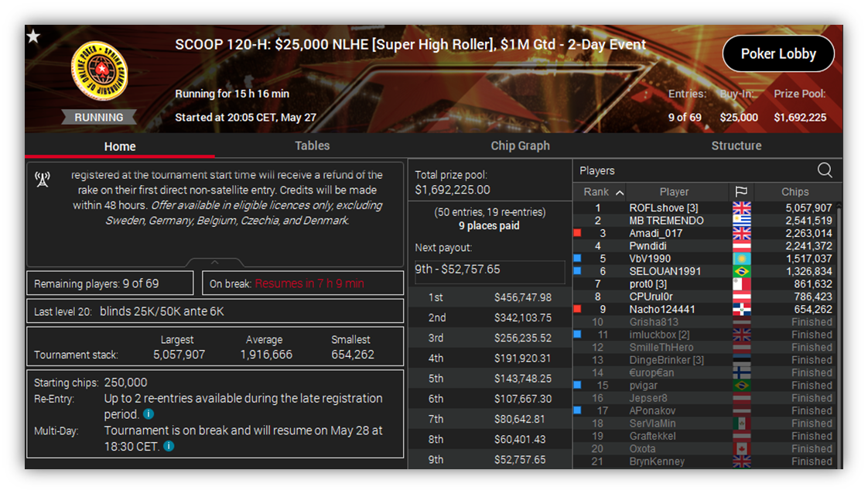The image size is (868, 494).
Task: Click the 5th place payout $143,748.25
Action: pos(522,379)
